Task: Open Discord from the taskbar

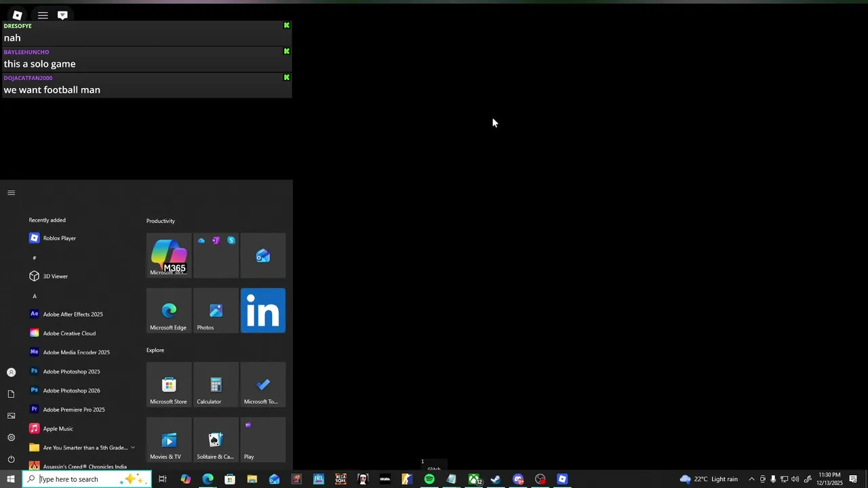Action: (x=518, y=479)
